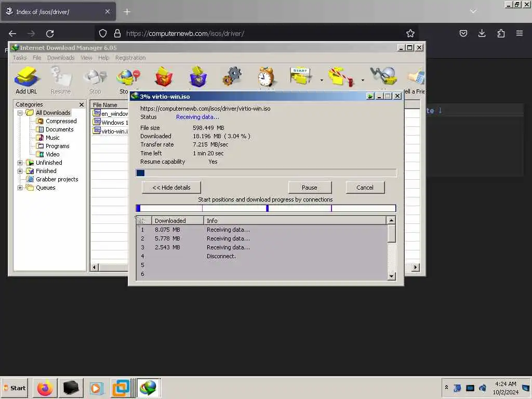This screenshot has height=399, width=532.
Task: Expand the Queues category
Action: (20, 188)
